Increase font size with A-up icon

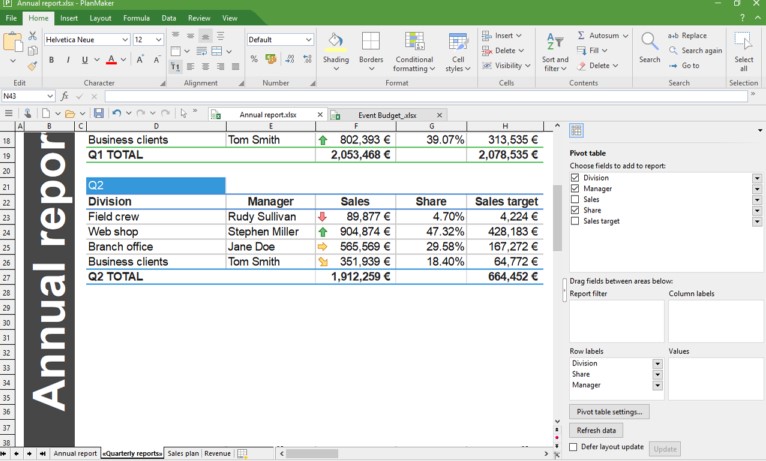pyautogui.click(x=140, y=60)
